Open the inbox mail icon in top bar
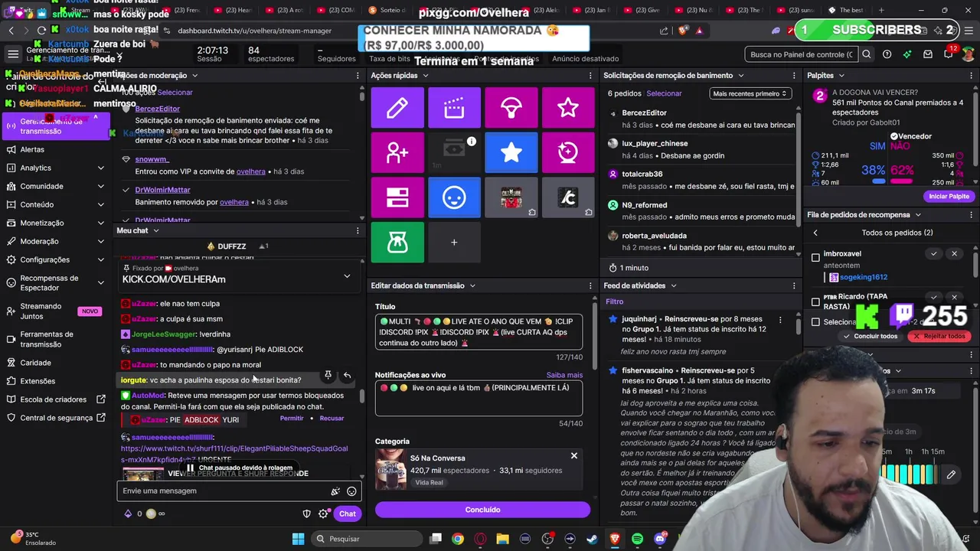Screen dimensions: 980x551 click(928, 54)
